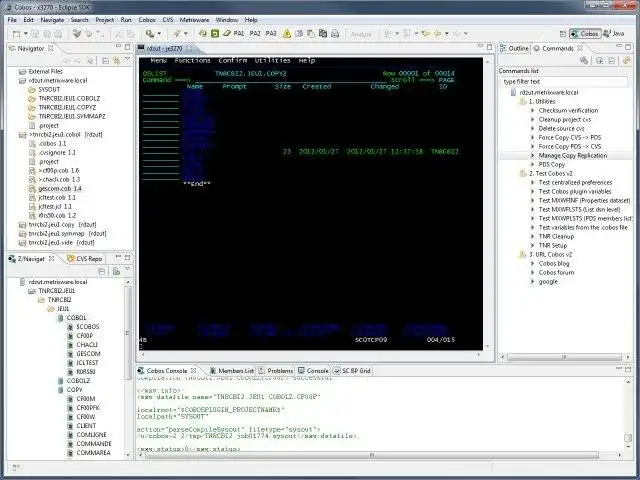Click expand all icon in Commands view
The width and height of the screenshot is (640, 480).
600,60
